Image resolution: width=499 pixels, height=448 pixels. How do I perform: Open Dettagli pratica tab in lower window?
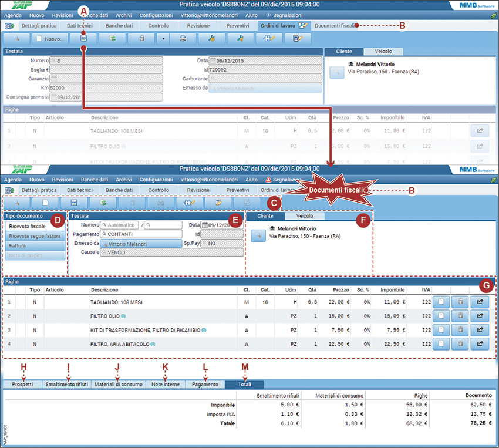(39, 190)
